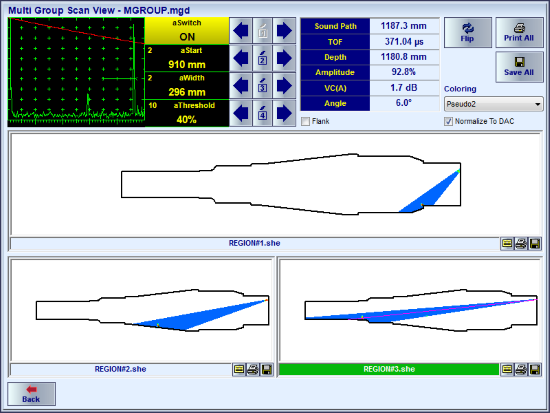This screenshot has width=550, height=413.
Task: Select the REGION#1.she title bar
Action: coord(255,244)
